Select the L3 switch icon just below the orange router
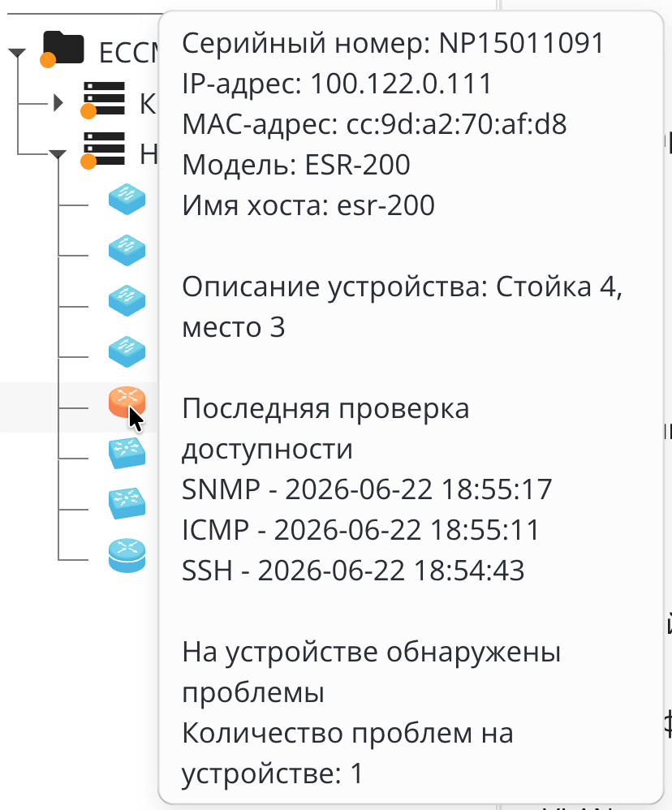 click(127, 453)
